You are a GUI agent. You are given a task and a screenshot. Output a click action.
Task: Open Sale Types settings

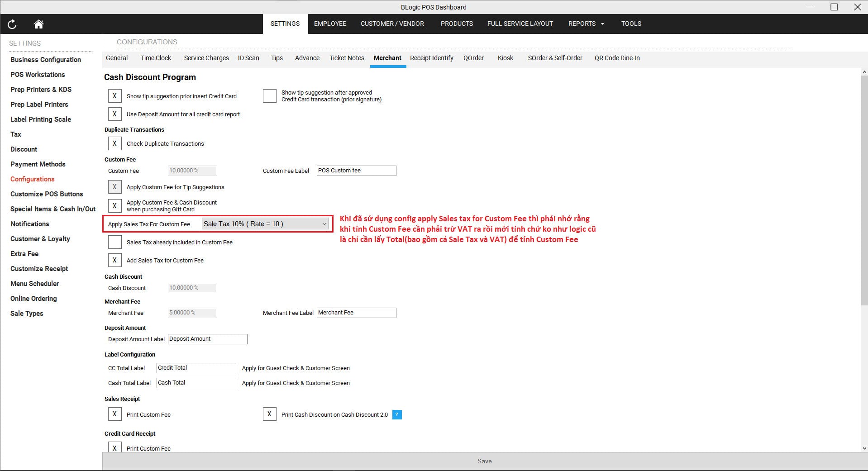[26, 313]
